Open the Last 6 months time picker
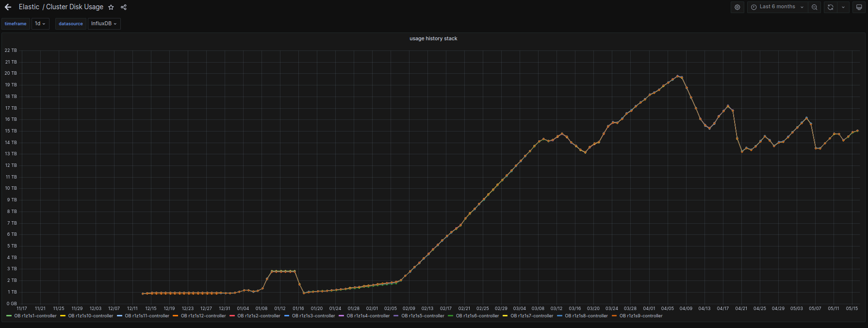Image resolution: width=868 pixels, height=328 pixels. [x=777, y=7]
